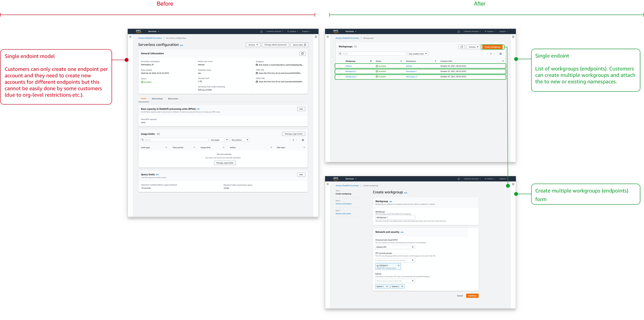
Task: Click the Create workgroup button
Action: click(x=492, y=47)
